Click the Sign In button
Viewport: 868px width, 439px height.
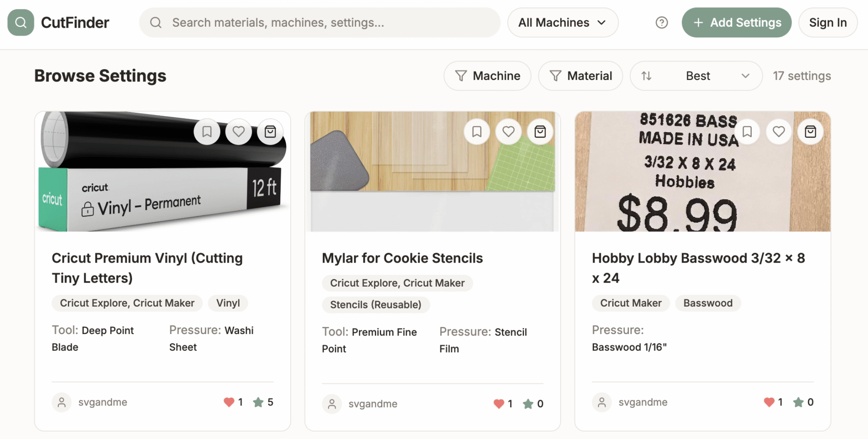(827, 23)
